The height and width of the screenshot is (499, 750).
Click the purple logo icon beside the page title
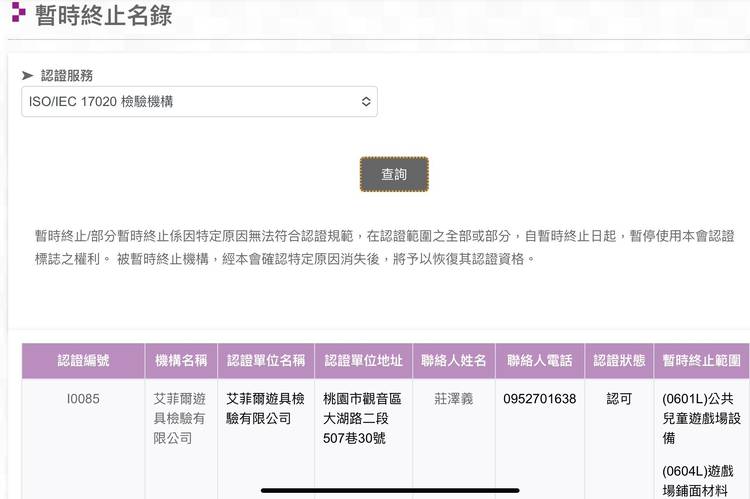(17, 13)
